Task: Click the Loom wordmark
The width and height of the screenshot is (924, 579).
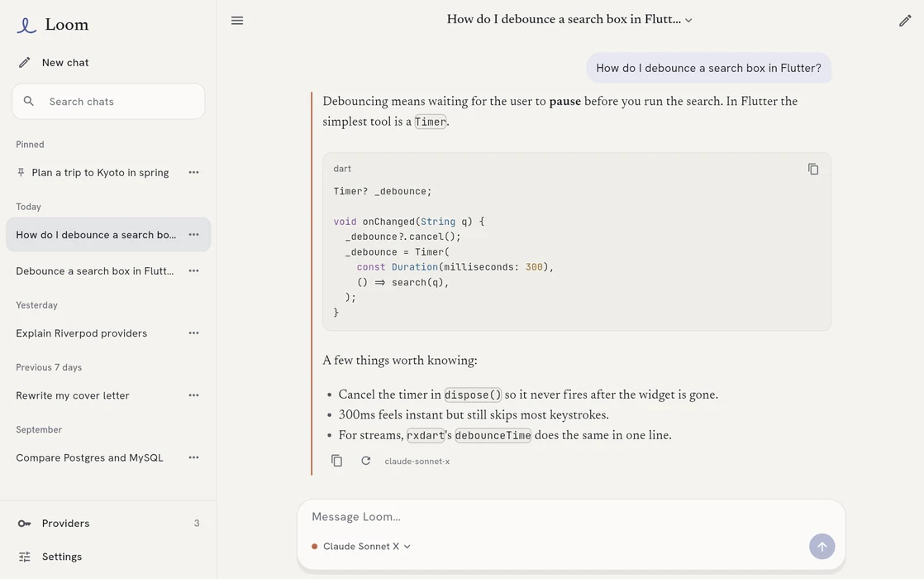Action: 67,25
